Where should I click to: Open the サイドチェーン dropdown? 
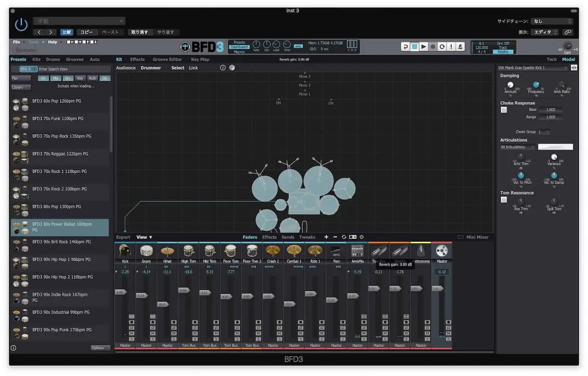point(551,21)
